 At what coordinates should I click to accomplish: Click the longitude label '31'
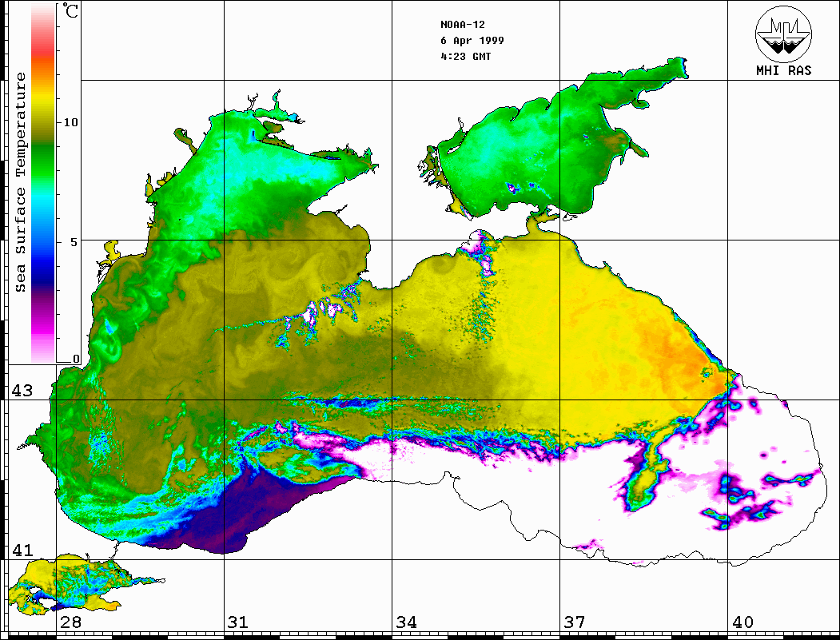tap(238, 622)
